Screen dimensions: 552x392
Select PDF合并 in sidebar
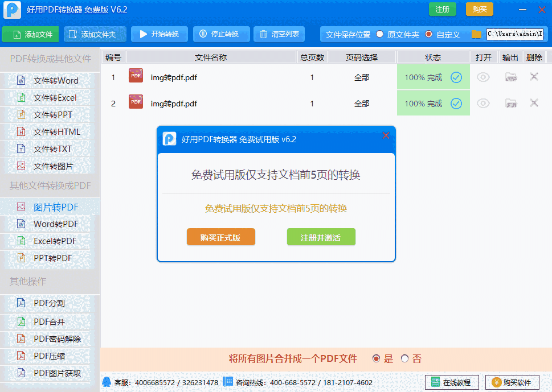[50, 322]
